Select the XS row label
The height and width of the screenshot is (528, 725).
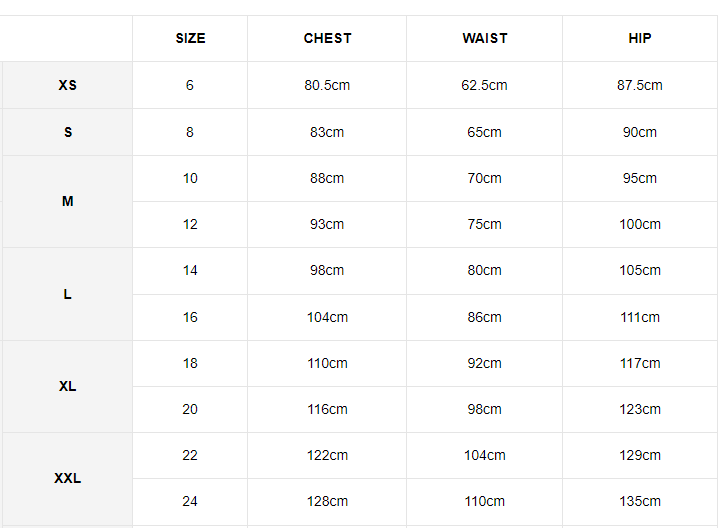click(x=67, y=85)
